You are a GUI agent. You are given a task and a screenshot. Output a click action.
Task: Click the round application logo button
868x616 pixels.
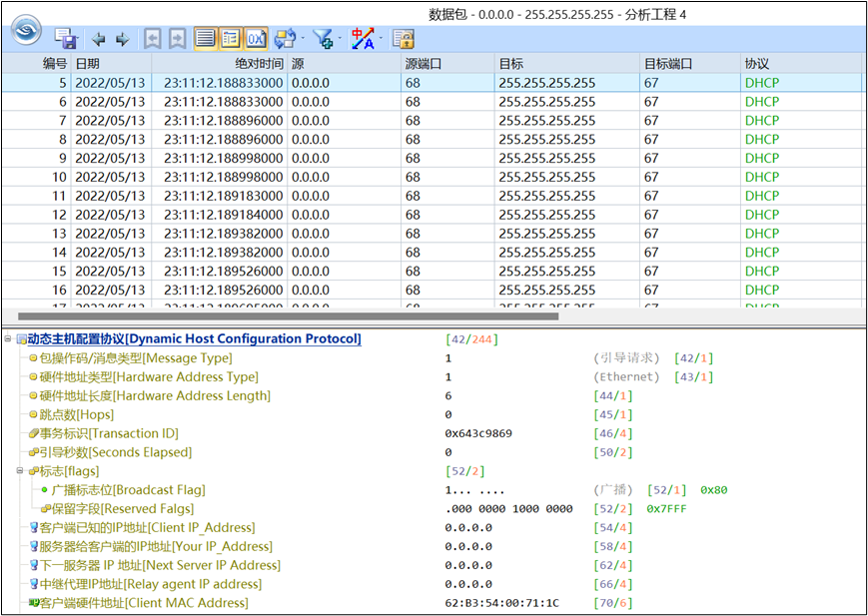click(x=26, y=29)
